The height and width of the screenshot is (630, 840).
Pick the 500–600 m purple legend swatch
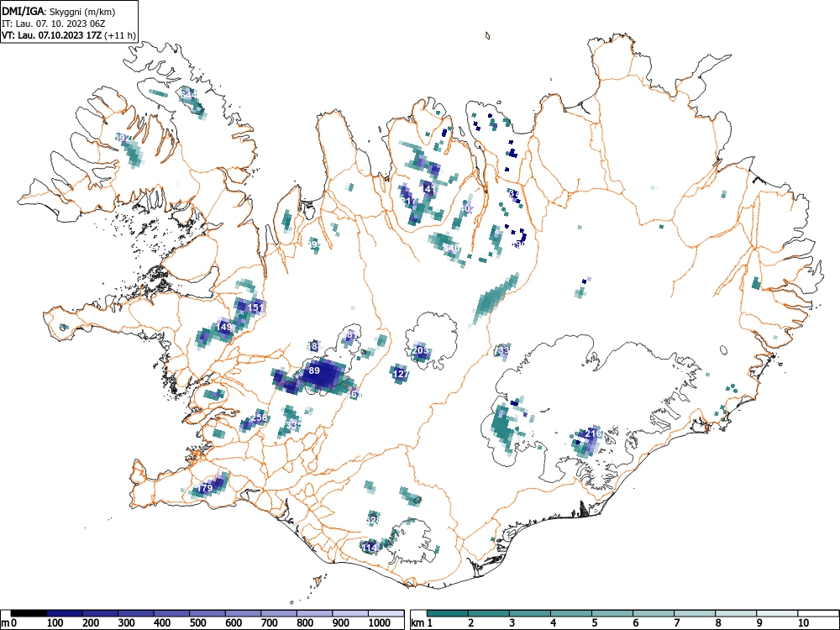[x=207, y=613]
